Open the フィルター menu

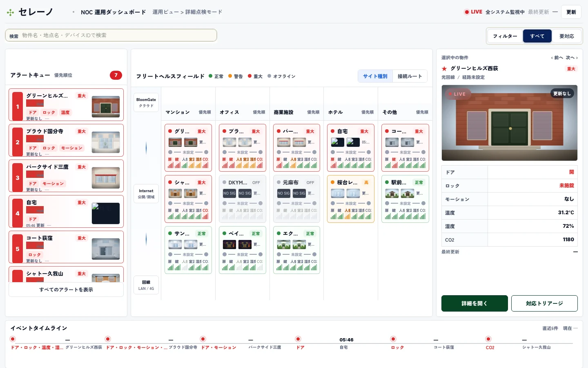click(505, 36)
